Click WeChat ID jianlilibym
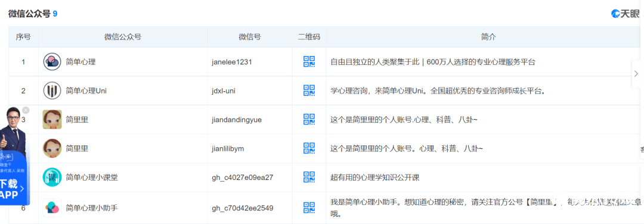 pyautogui.click(x=228, y=148)
